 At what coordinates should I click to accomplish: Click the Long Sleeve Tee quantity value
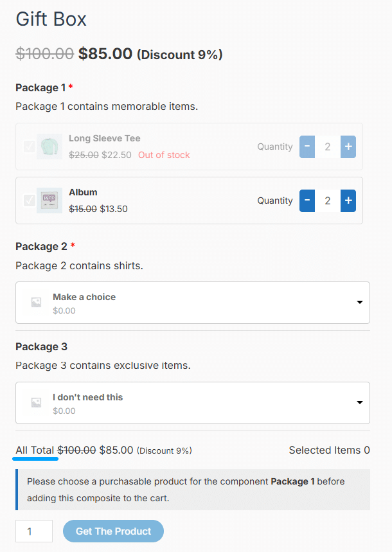[x=328, y=147]
